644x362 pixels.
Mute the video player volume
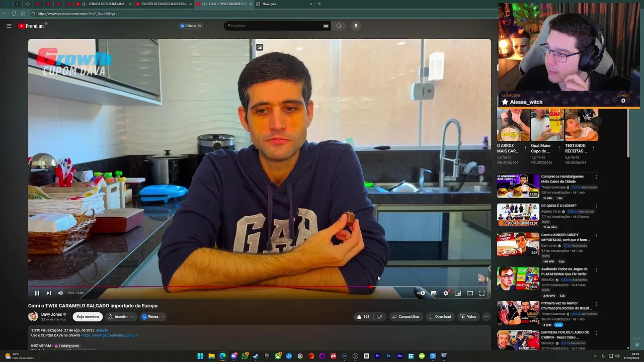(x=60, y=293)
